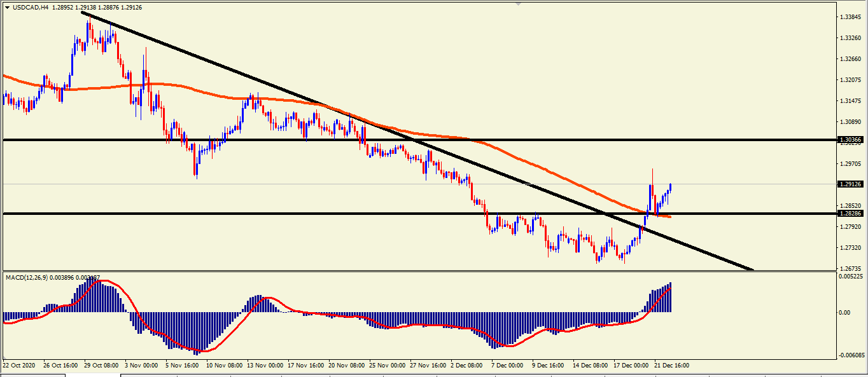Image resolution: width=868 pixels, height=377 pixels.
Task: Click the 10 Nov 08:00 time label
Action: (x=223, y=366)
